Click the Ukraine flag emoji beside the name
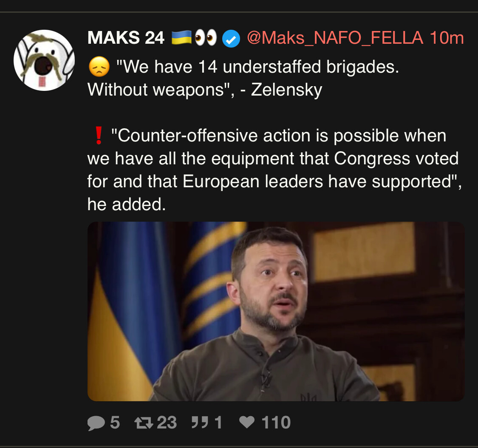The width and height of the screenshot is (478, 448). [x=181, y=38]
